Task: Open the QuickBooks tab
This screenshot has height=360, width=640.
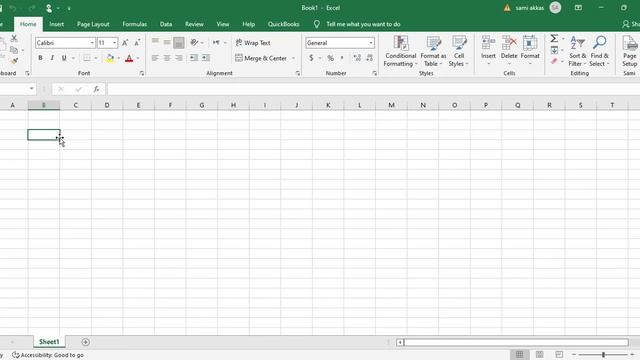Action: (283, 24)
